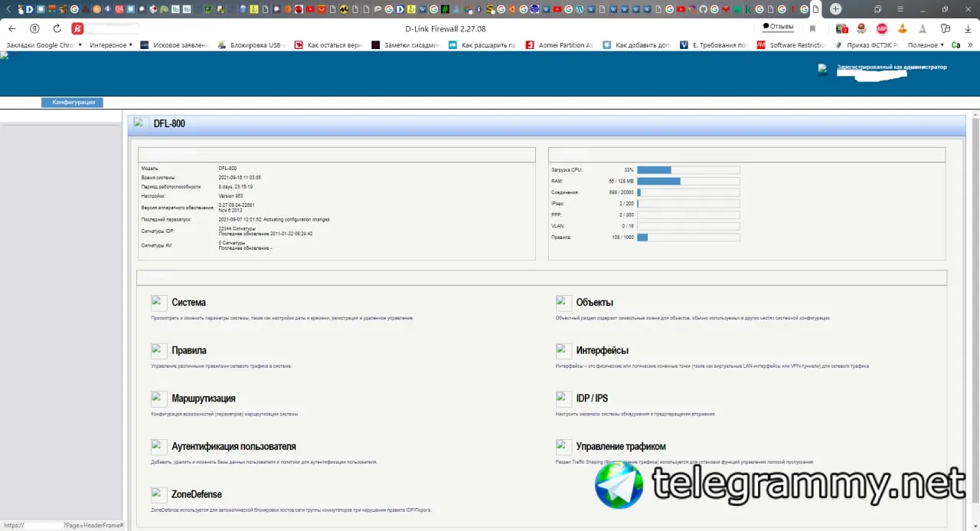Select the 'DFL-800' model value in info table
Image resolution: width=980 pixels, height=531 pixels.
(x=227, y=168)
